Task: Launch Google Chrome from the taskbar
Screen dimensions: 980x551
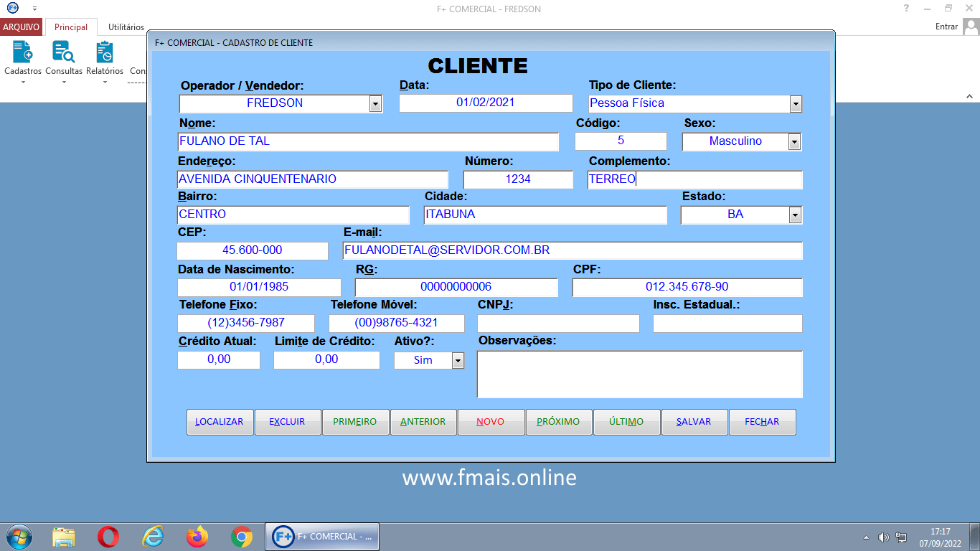Action: (x=240, y=536)
